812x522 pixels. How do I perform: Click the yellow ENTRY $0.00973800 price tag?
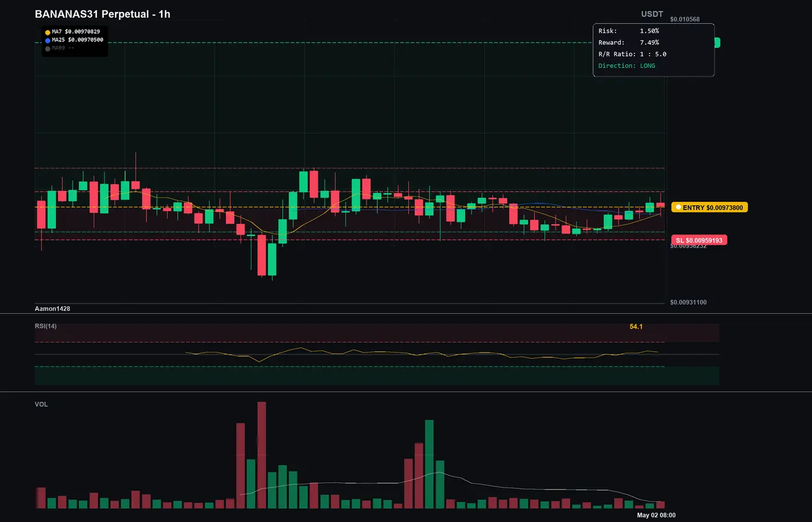click(x=709, y=207)
